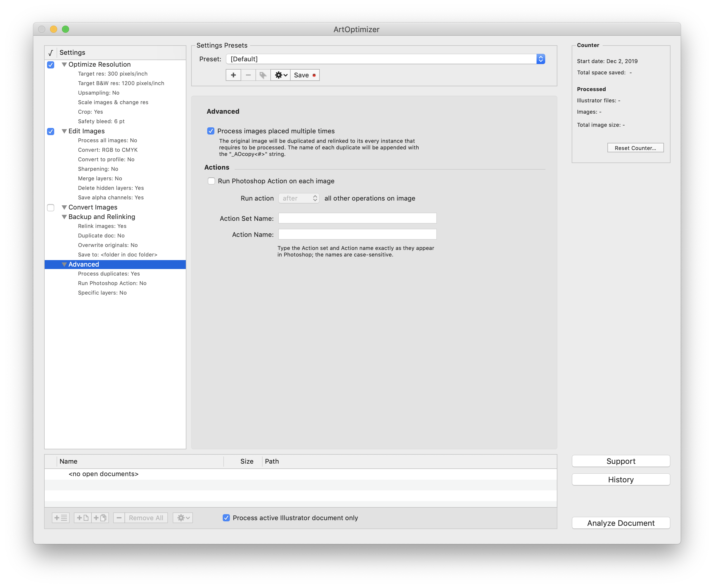
Task: Click the Path column header
Action: (x=409, y=461)
